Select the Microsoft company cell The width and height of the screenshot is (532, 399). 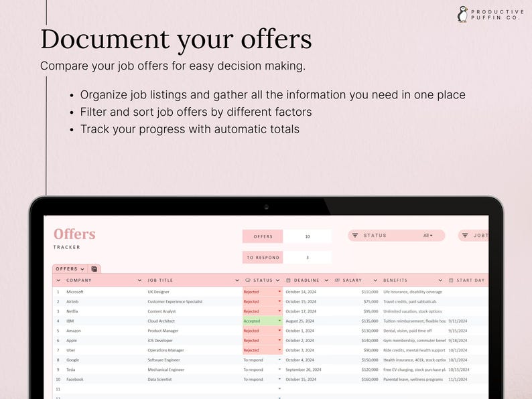point(105,292)
